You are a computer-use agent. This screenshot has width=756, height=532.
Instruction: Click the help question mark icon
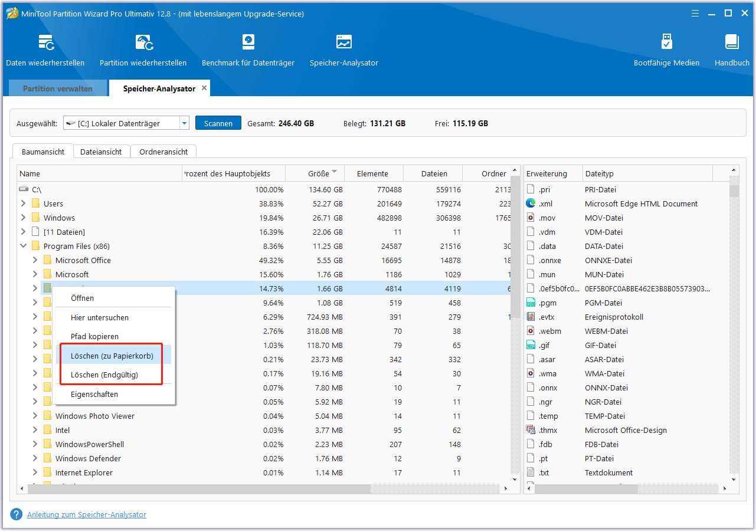[x=17, y=514]
